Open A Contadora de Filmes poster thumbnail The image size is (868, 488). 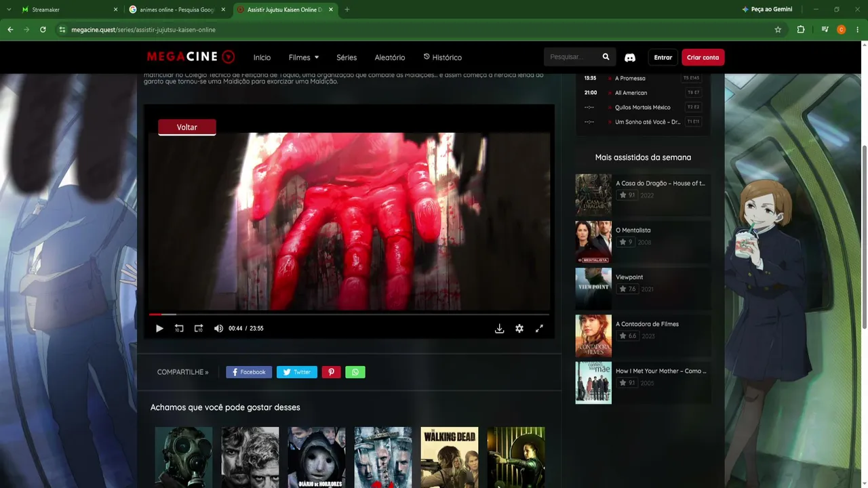[593, 335]
